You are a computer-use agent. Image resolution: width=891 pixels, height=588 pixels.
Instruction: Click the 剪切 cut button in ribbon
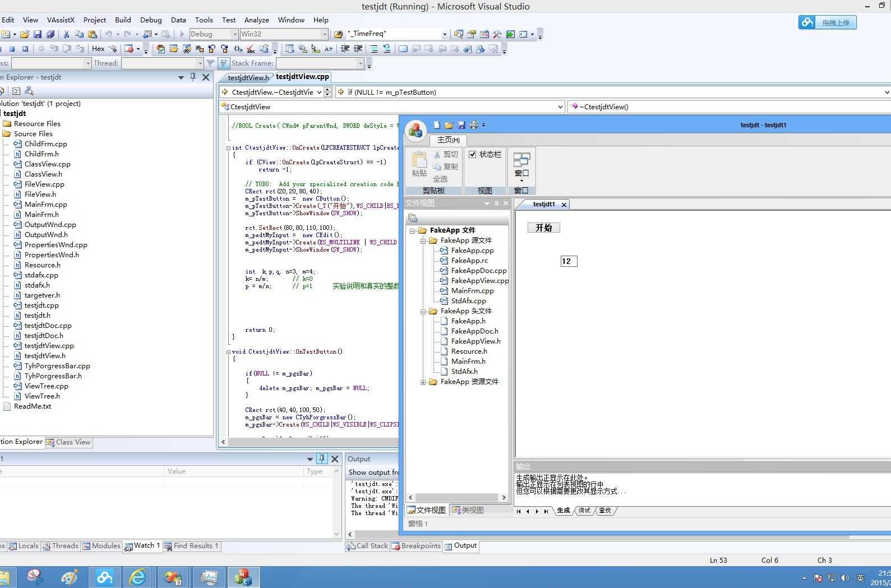point(446,155)
